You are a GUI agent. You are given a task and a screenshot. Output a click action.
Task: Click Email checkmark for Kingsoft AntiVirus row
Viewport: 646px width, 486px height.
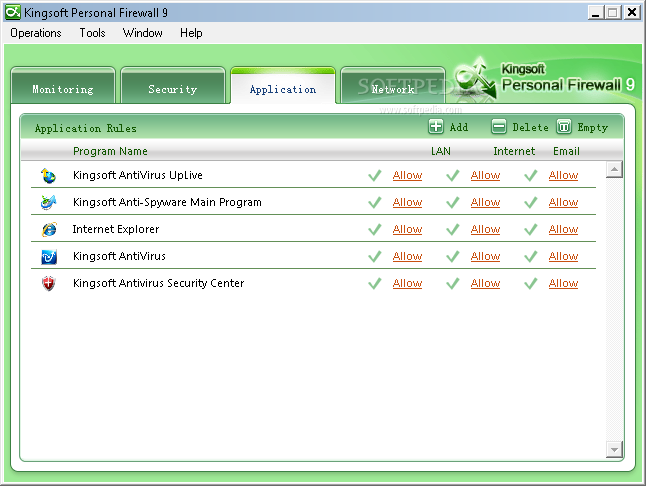(531, 257)
